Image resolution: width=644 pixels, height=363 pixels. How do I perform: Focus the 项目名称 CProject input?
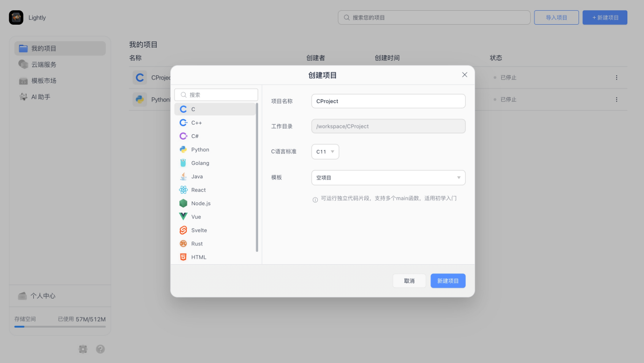pos(389,101)
